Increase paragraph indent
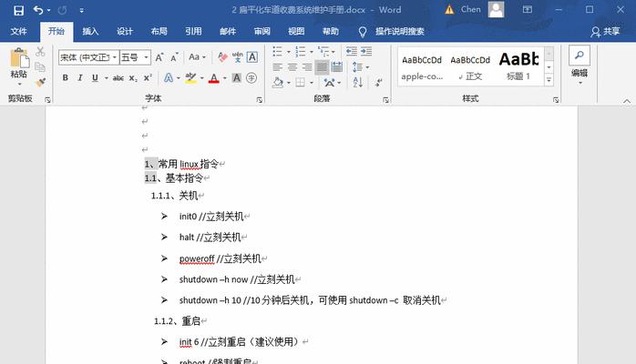 click(366, 52)
